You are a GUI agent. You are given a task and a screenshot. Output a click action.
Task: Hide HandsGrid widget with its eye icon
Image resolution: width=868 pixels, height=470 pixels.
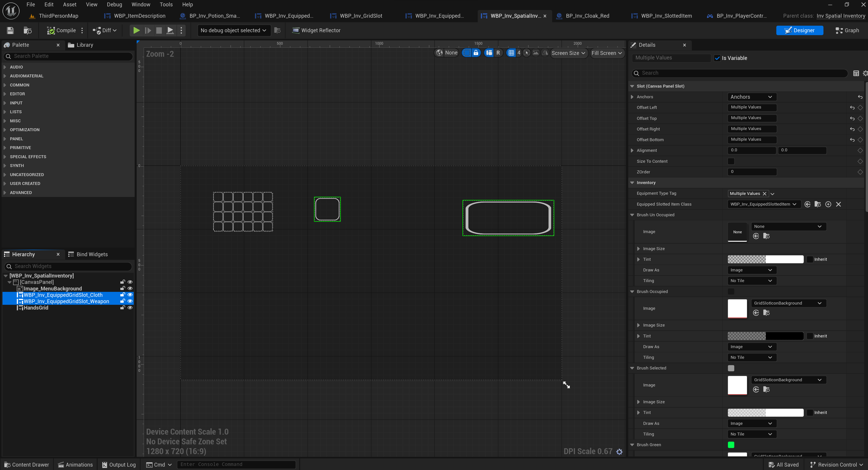click(130, 308)
